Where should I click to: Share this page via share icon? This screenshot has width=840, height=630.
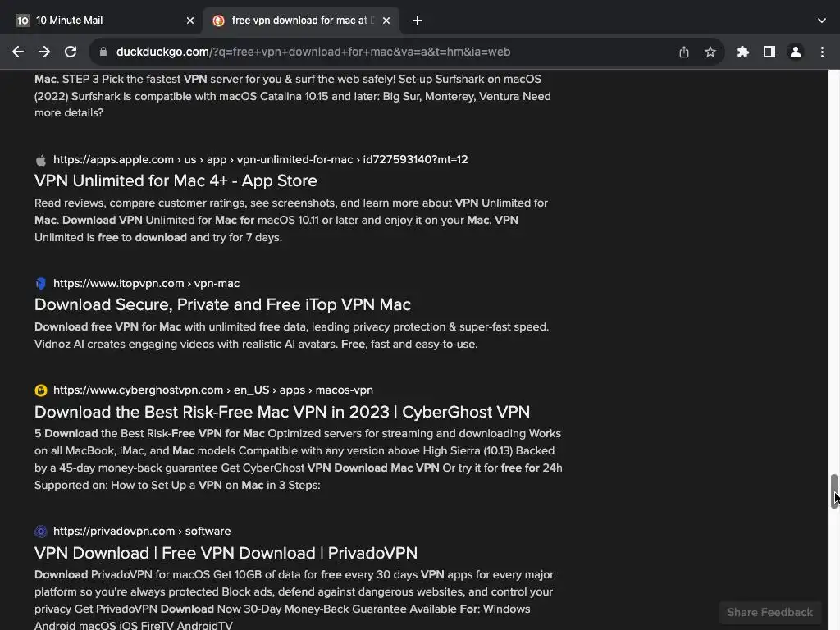pyautogui.click(x=684, y=52)
